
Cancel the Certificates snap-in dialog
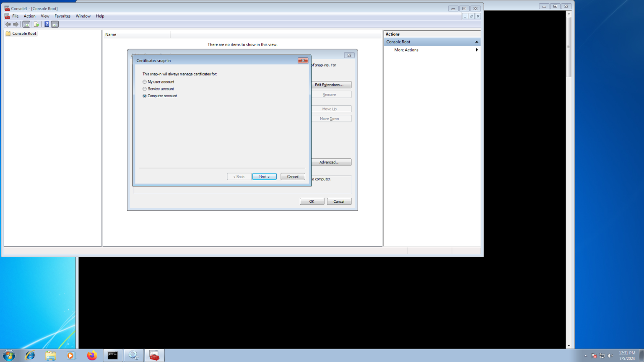(293, 177)
